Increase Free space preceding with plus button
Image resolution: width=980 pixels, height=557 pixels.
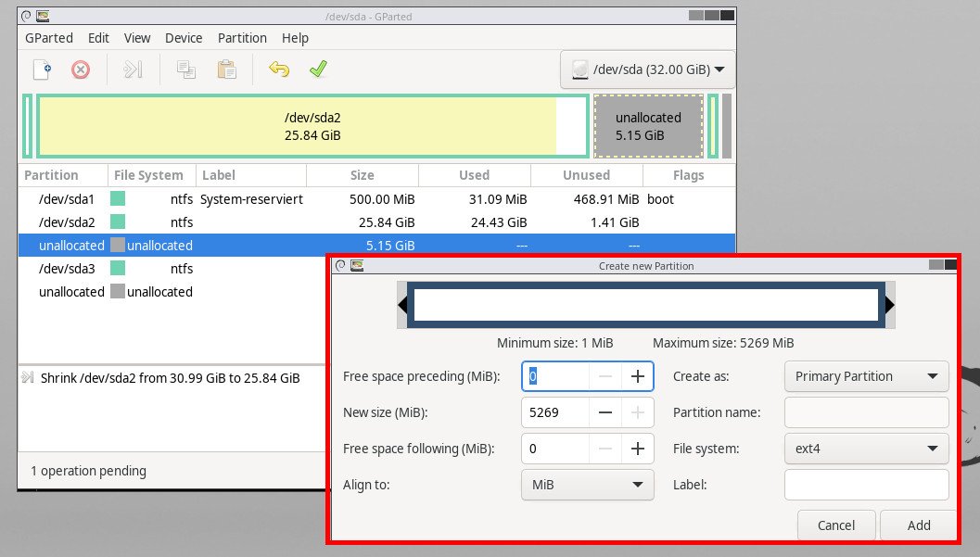tap(638, 376)
